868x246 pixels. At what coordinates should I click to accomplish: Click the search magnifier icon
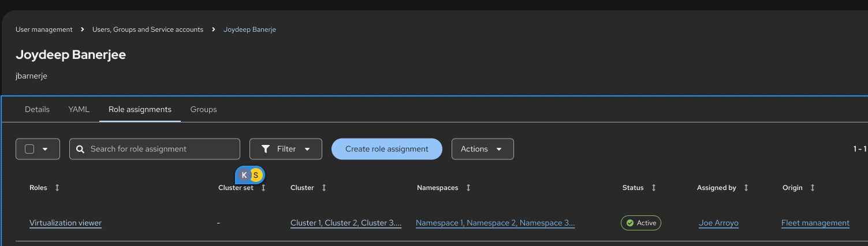(x=81, y=149)
